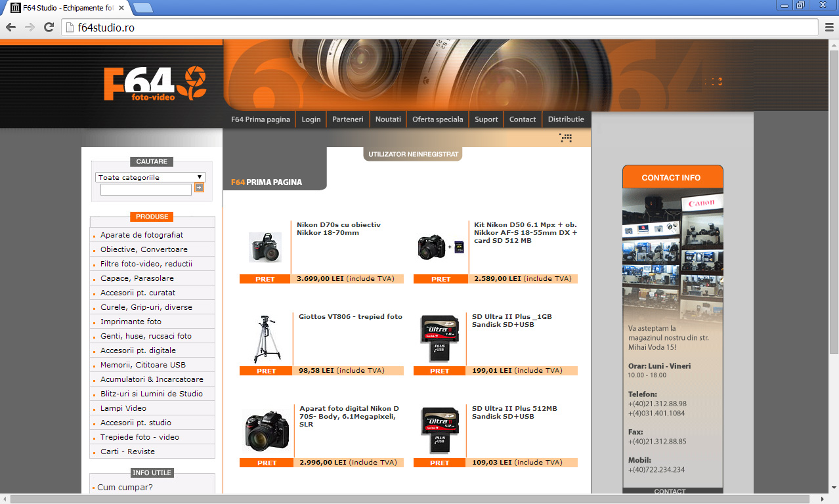Click the 3.699,00 LEI price text
Viewport: 839px width, 504px height.
pyautogui.click(x=320, y=279)
